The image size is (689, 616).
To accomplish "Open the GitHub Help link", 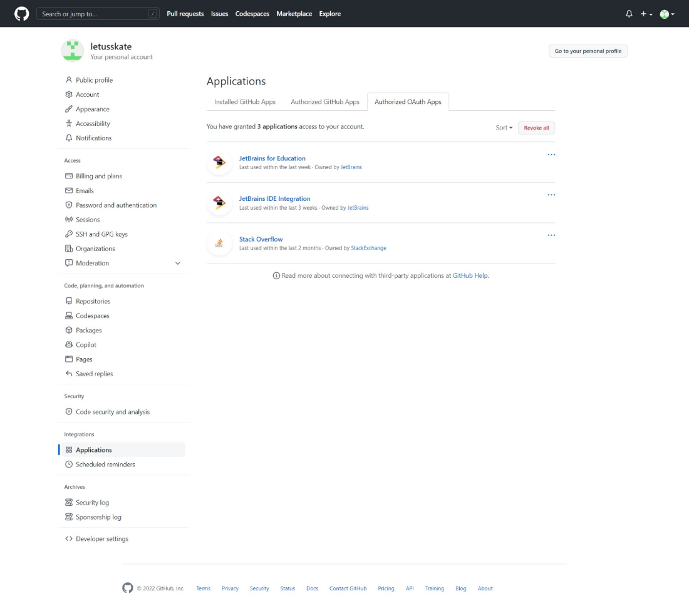I will 470,275.
